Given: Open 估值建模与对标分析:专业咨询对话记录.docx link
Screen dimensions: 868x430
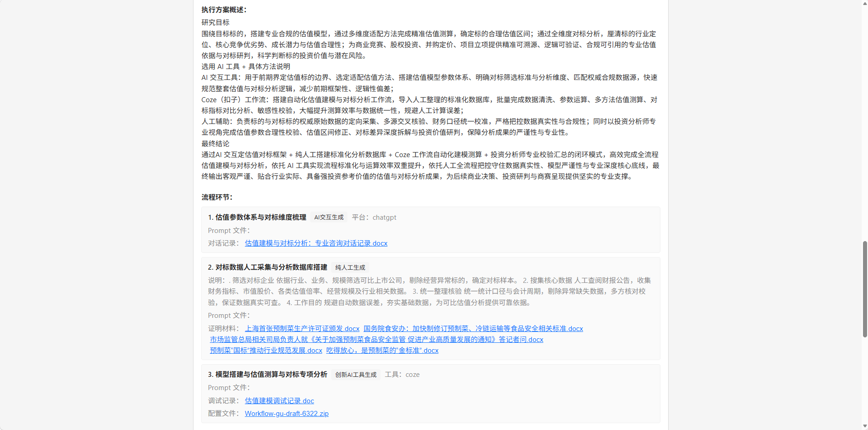Looking at the screenshot, I should pyautogui.click(x=316, y=243).
